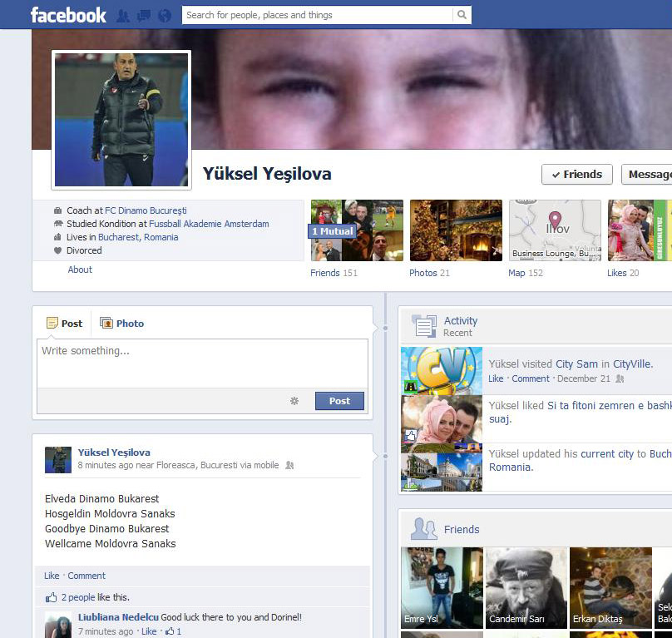Like Yüksel's Dinamo Bukarest post
672x638 pixels.
coord(52,576)
